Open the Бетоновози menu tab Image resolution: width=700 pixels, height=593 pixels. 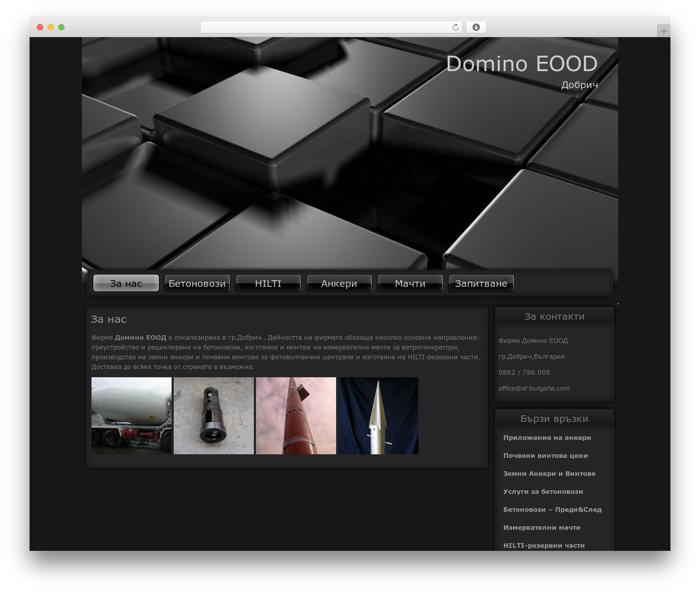pyautogui.click(x=197, y=283)
